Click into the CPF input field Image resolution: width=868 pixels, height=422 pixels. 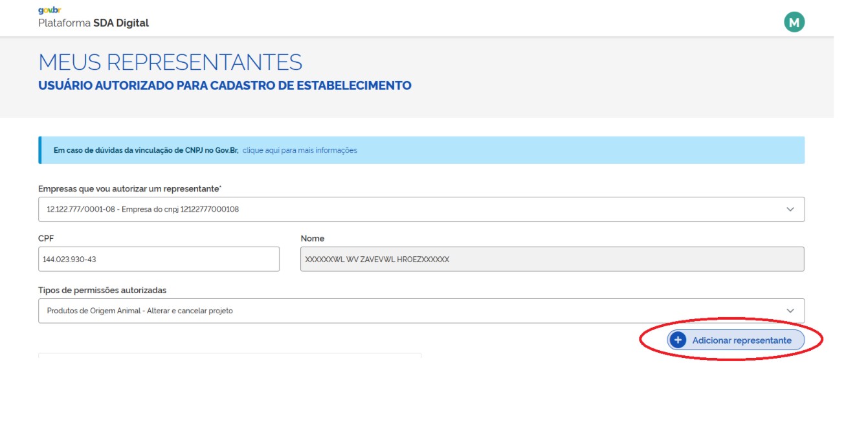click(x=159, y=259)
